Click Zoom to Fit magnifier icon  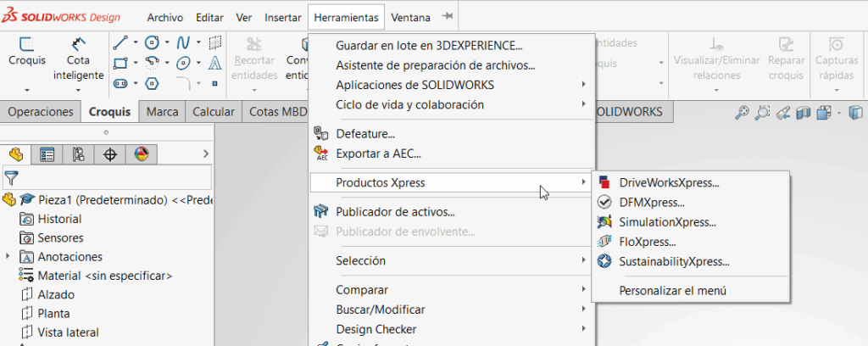click(x=742, y=113)
